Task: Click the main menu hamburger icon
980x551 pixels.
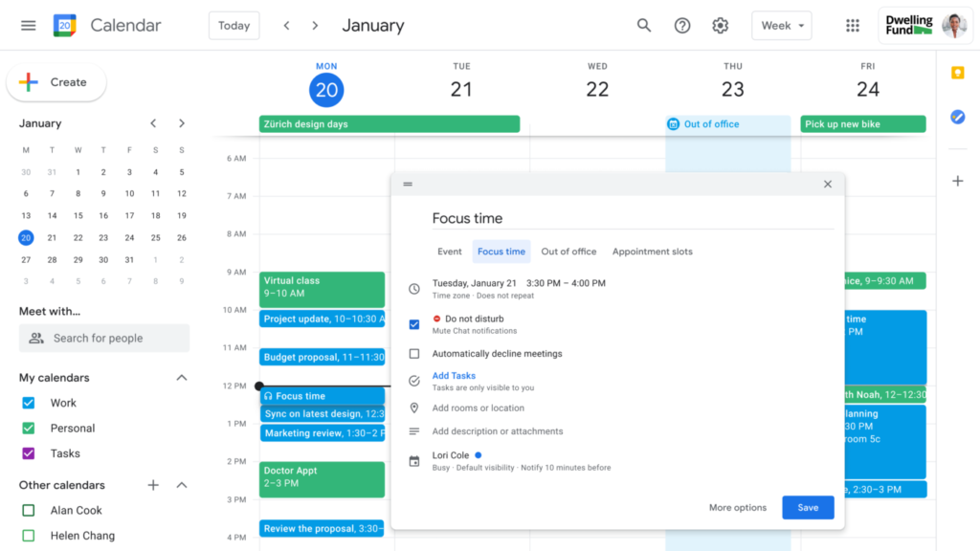Action: (x=28, y=25)
